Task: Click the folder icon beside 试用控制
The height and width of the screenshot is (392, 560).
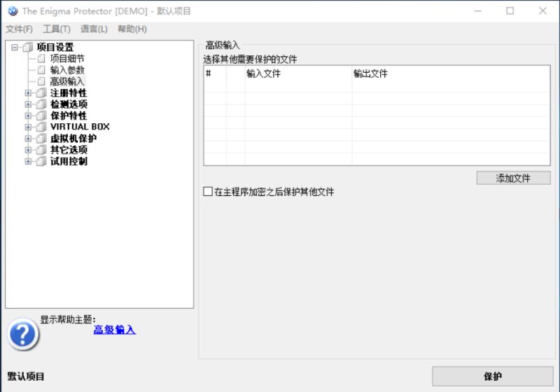Action: [41, 162]
